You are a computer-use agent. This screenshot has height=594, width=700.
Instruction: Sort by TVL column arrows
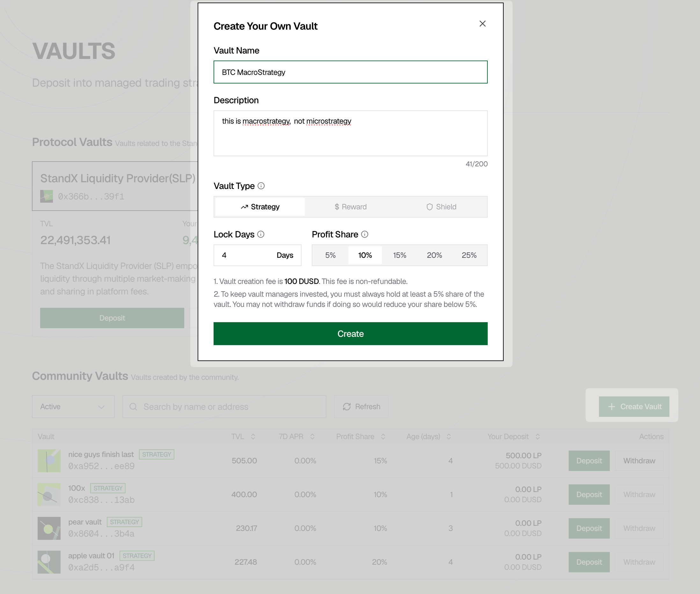[x=253, y=436]
